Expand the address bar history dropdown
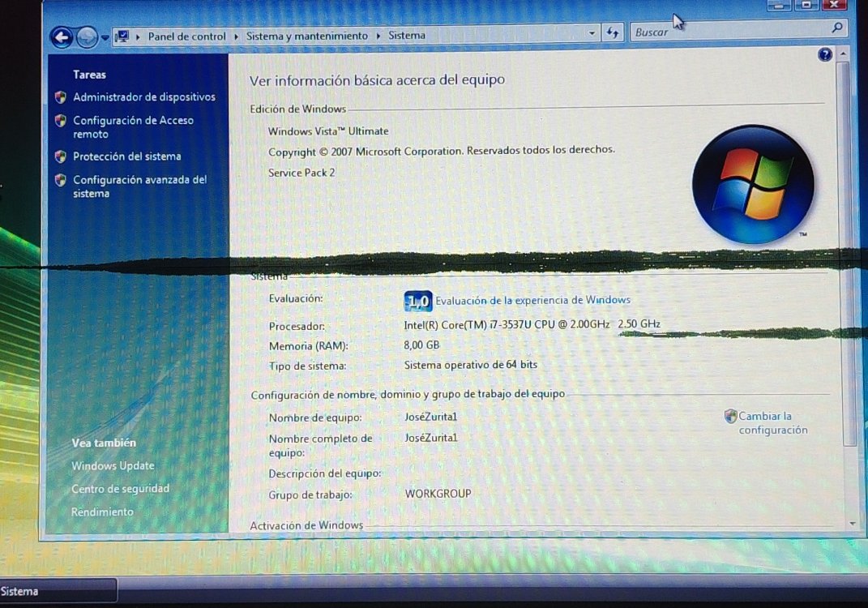 [x=592, y=33]
